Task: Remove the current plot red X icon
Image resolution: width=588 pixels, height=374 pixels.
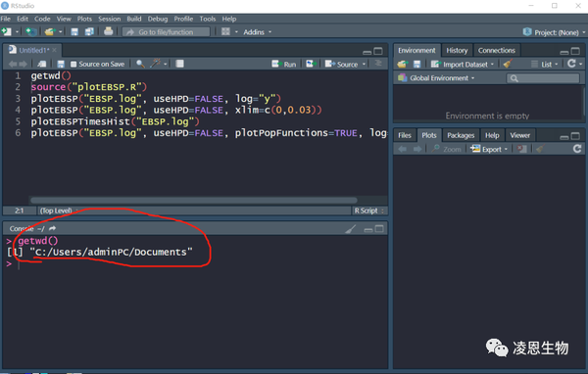Action: tap(521, 149)
